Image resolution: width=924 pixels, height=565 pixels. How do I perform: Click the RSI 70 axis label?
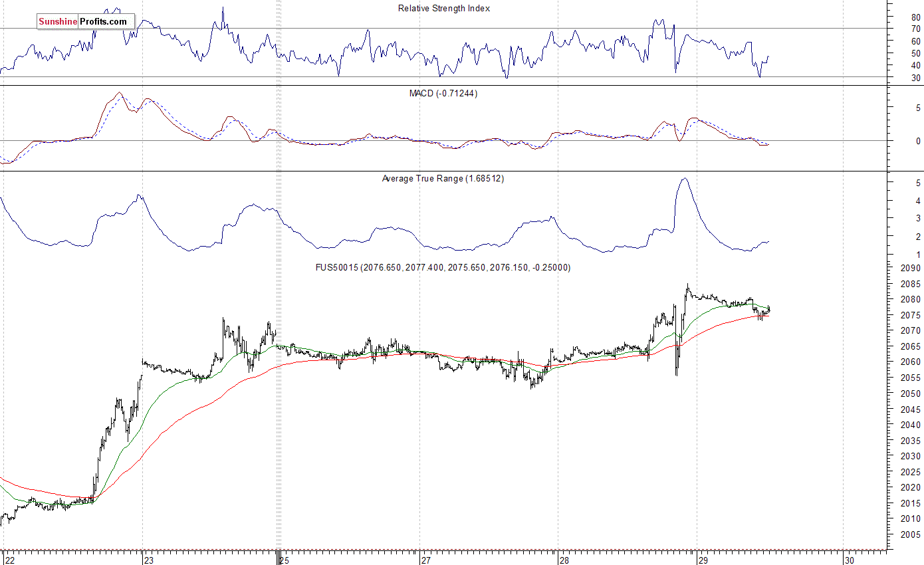915,29
